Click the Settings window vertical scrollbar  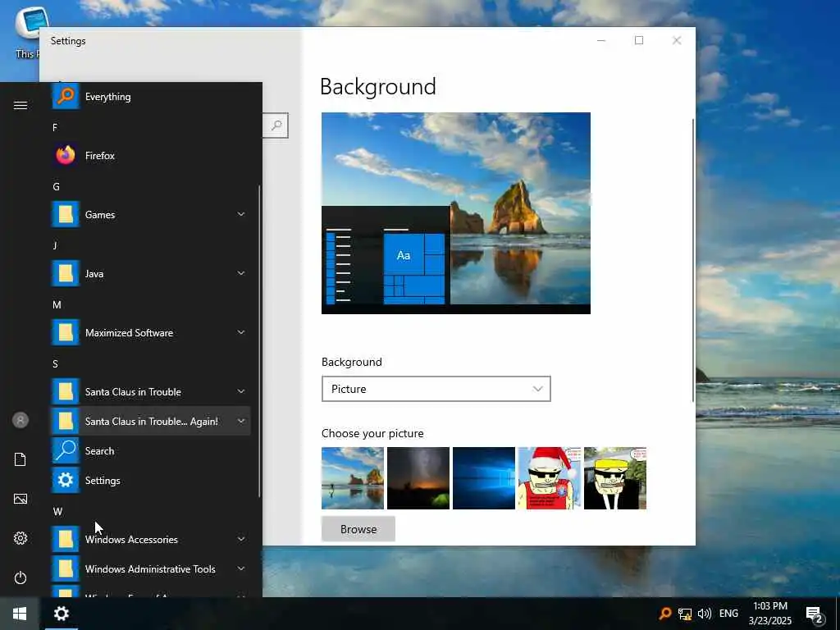click(692, 260)
